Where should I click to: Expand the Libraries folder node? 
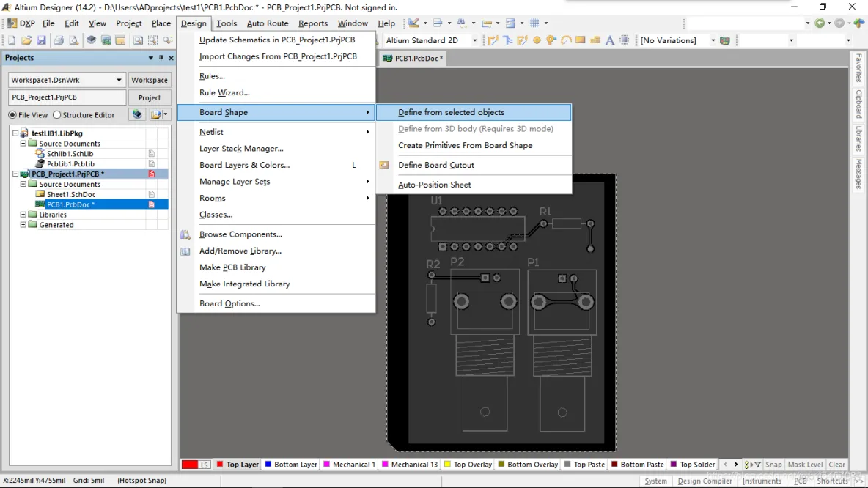pyautogui.click(x=23, y=215)
